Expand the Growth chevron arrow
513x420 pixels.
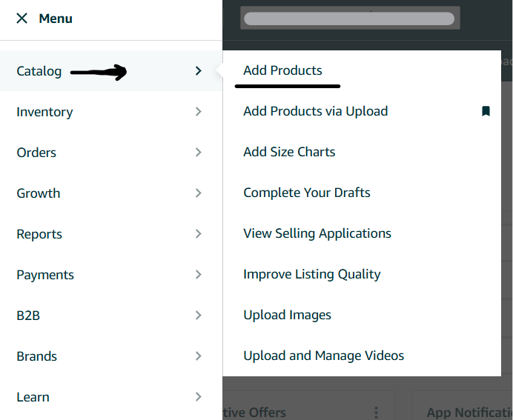[x=198, y=193]
